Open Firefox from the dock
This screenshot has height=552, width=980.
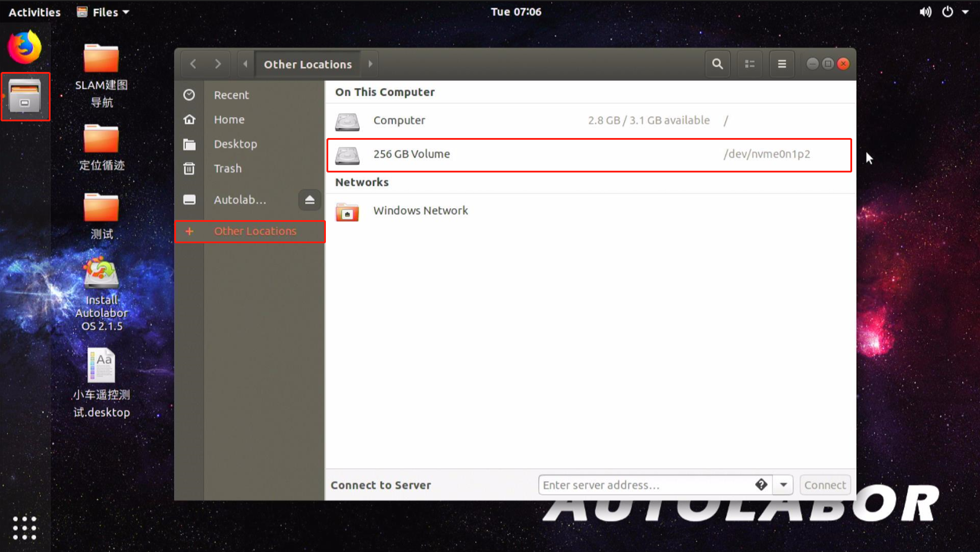(x=24, y=48)
